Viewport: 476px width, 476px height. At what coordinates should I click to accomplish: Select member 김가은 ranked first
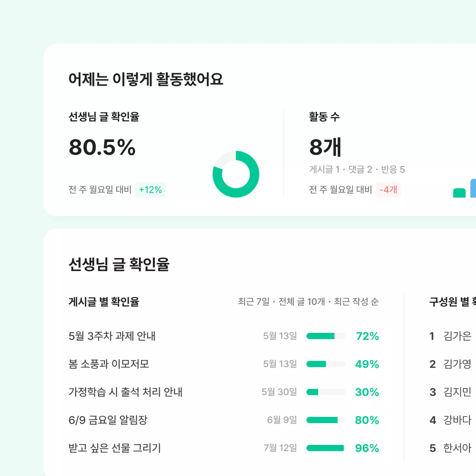coord(457,336)
